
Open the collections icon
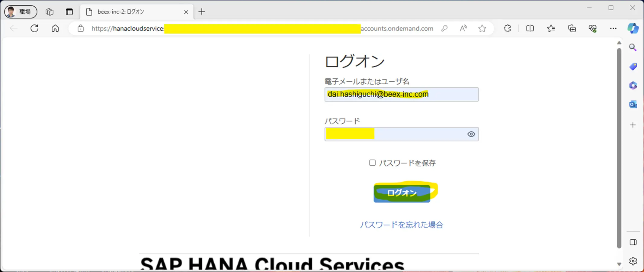pyautogui.click(x=572, y=28)
